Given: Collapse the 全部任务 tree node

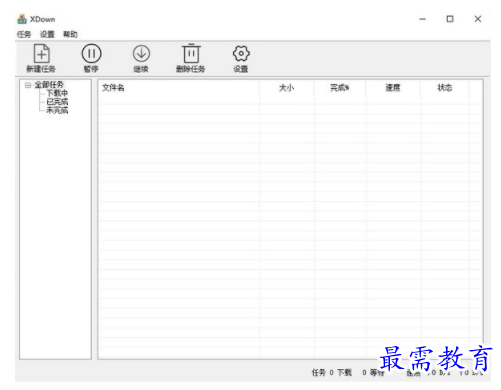Looking at the screenshot, I should pos(28,85).
